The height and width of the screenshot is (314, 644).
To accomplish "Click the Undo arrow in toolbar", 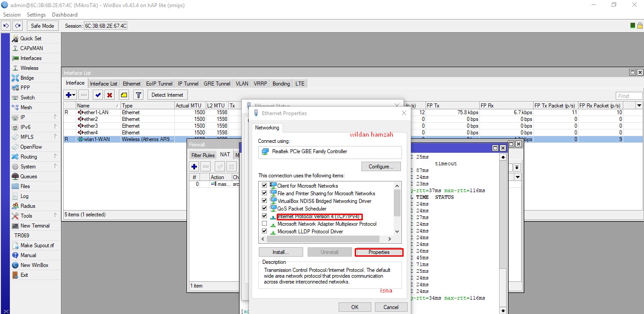I will point(6,26).
